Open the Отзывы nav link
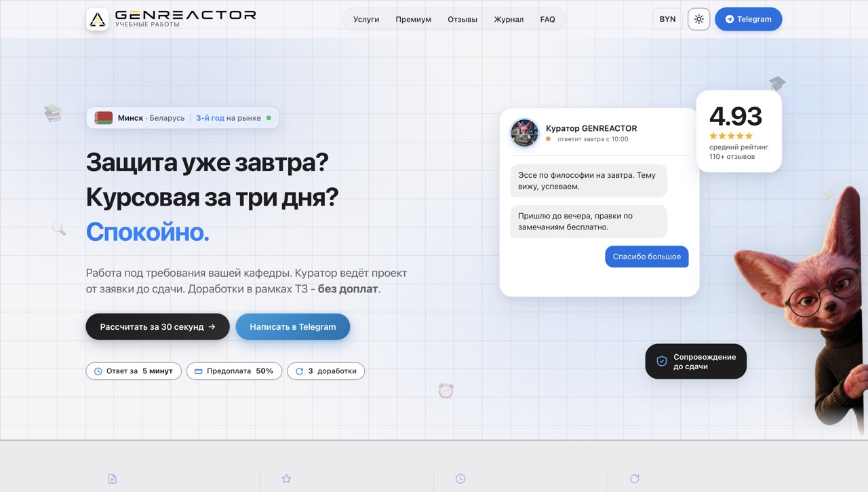Image resolution: width=868 pixels, height=492 pixels. click(x=462, y=19)
